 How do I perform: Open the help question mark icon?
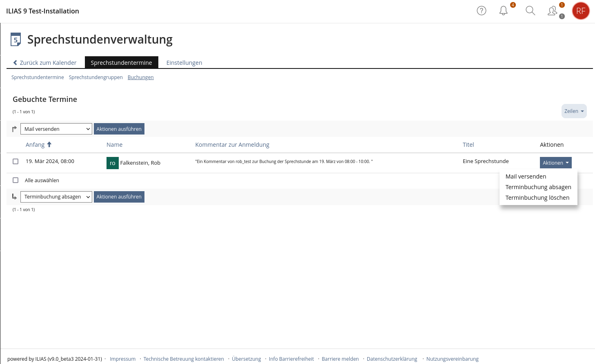(x=482, y=11)
